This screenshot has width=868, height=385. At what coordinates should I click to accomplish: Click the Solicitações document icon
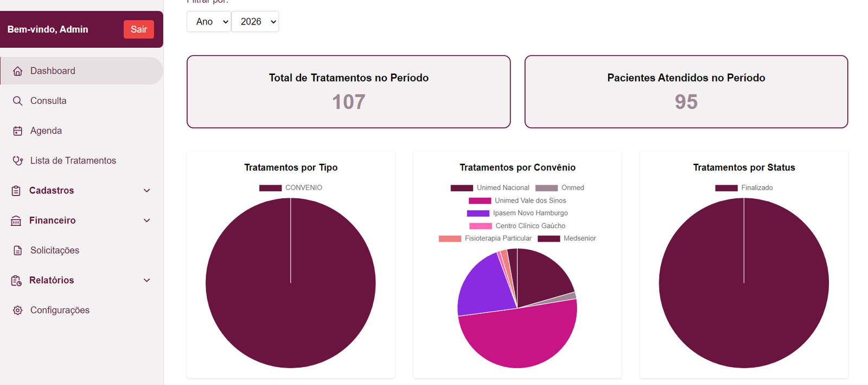pos(18,250)
